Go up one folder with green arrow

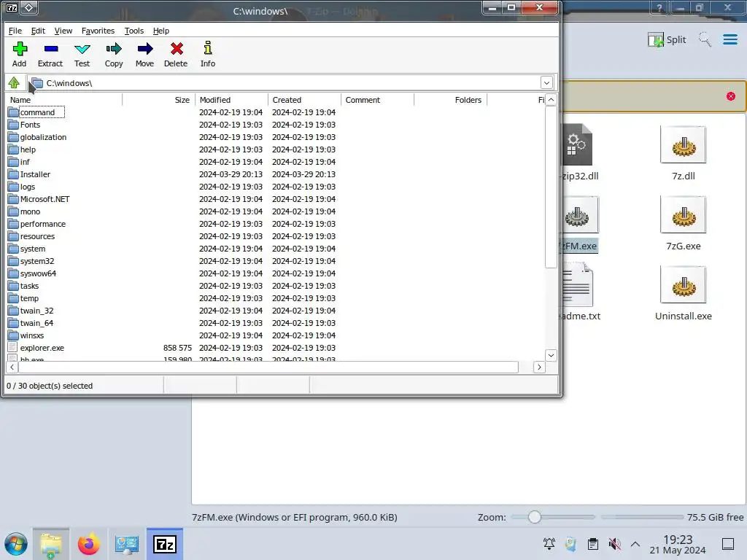[13, 83]
